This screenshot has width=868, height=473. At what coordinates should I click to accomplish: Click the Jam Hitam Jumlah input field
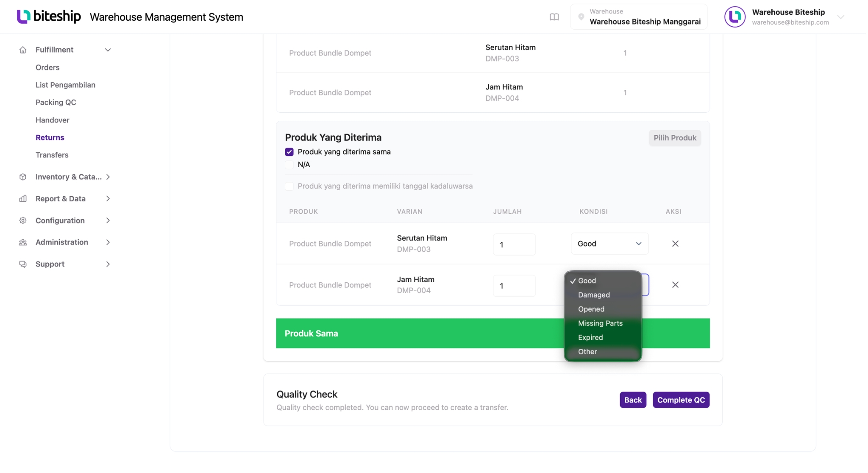click(x=514, y=286)
